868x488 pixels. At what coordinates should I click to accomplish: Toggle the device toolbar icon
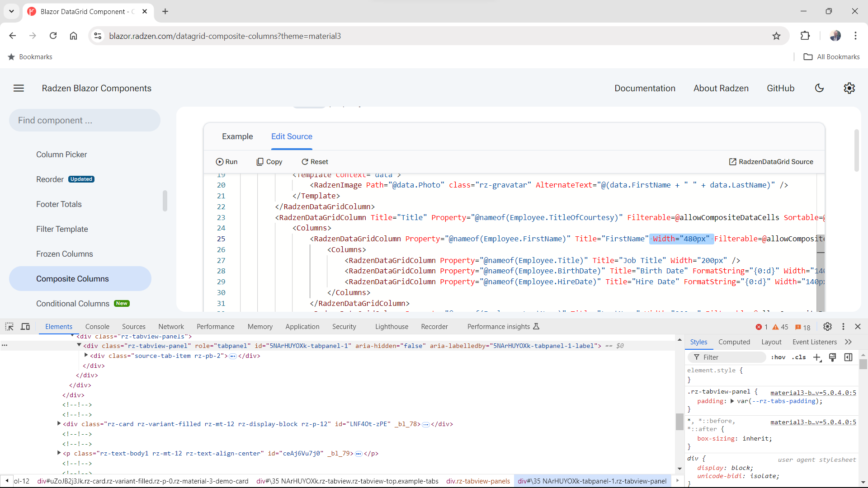[x=25, y=327]
